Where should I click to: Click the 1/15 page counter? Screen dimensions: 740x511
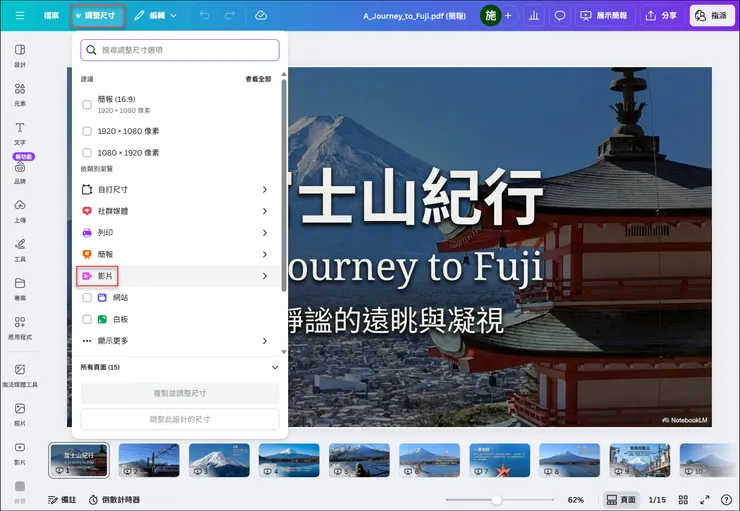coord(657,500)
